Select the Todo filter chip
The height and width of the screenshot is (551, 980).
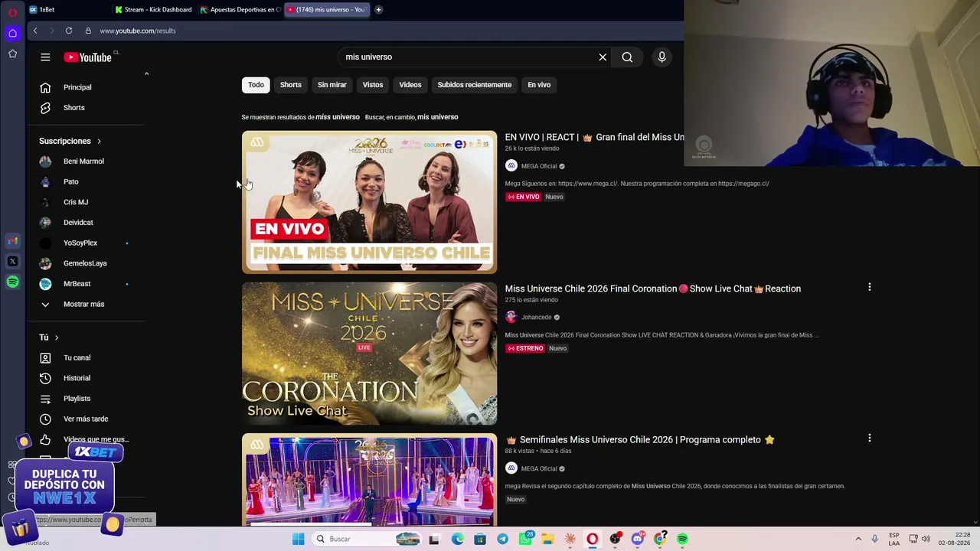tap(256, 85)
